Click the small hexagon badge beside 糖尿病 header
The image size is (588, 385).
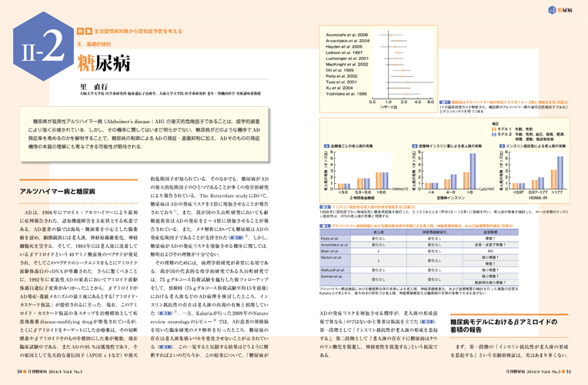tap(552, 10)
